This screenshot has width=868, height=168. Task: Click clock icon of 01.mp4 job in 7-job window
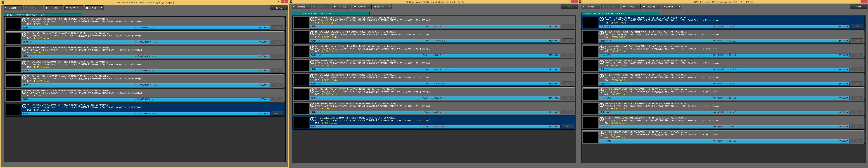(24, 20)
